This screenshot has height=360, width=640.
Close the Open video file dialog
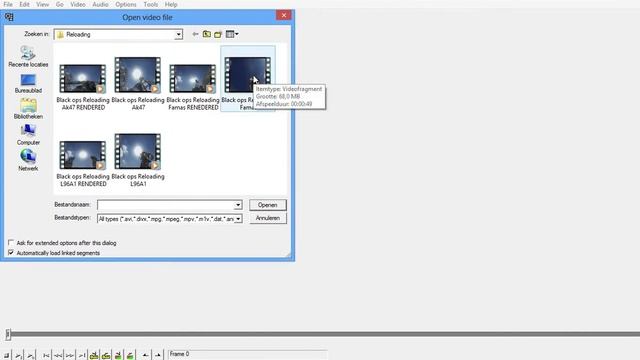pyautogui.click(x=284, y=15)
